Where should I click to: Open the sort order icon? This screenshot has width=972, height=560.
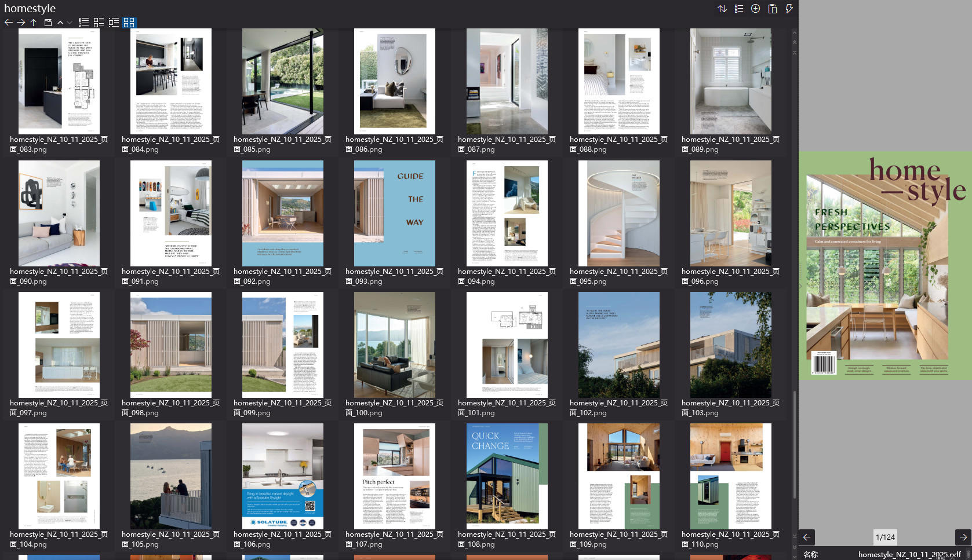722,9
